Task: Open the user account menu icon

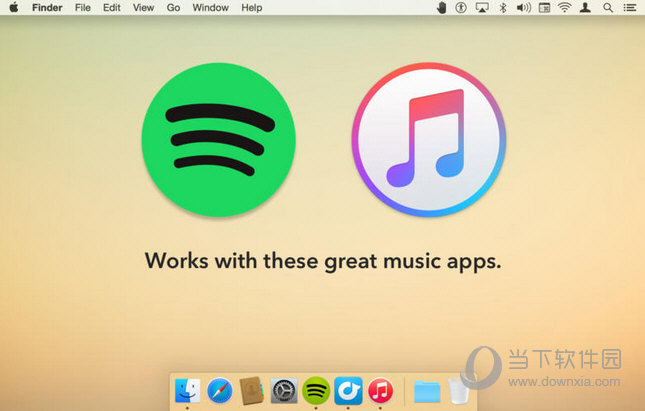Action: pyautogui.click(x=585, y=7)
